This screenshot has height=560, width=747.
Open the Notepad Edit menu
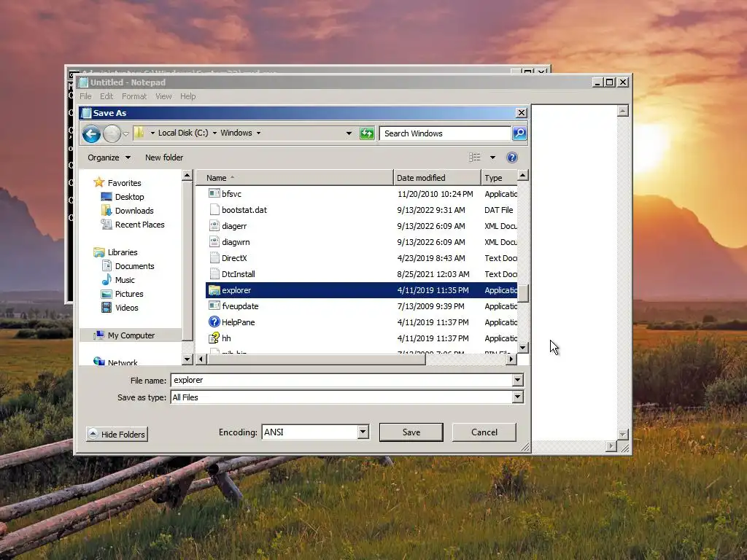[107, 96]
